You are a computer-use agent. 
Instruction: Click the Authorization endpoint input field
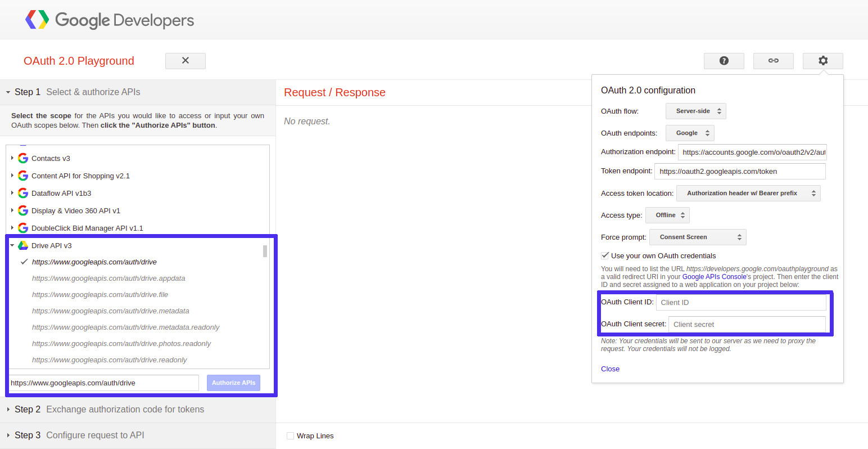pos(752,152)
